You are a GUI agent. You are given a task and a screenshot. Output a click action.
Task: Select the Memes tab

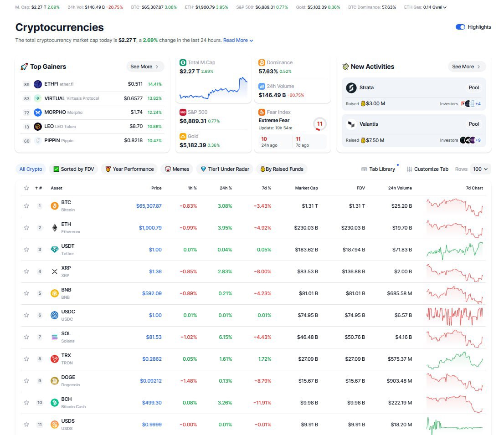(x=177, y=169)
